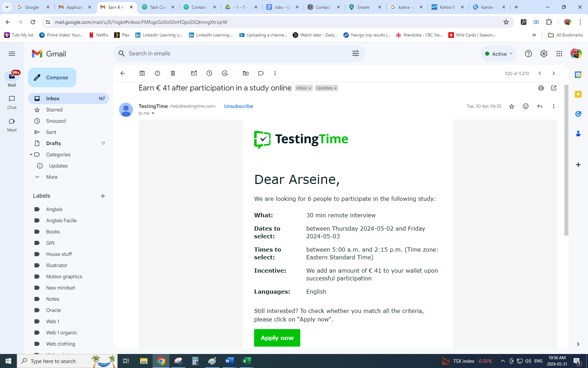Viewport: 588px width, 368px height.
Task: Toggle the Gmail main menu hamburger
Action: [x=12, y=54]
